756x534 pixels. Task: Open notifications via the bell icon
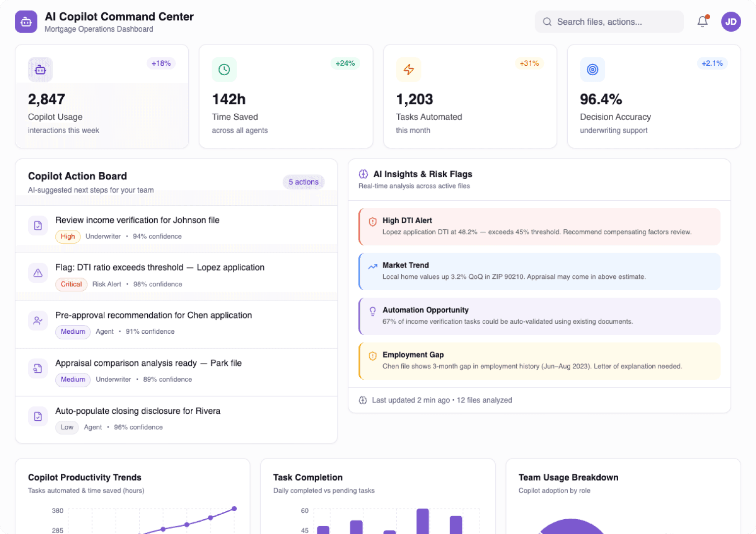tap(702, 22)
